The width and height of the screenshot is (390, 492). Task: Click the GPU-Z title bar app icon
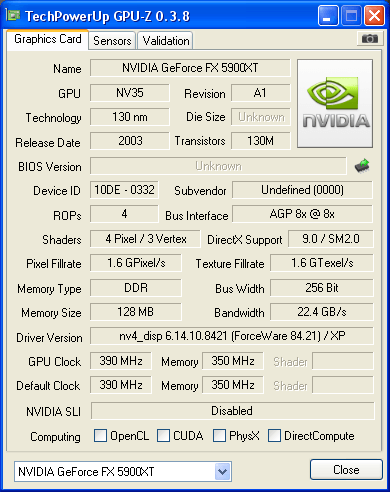pyautogui.click(x=14, y=15)
